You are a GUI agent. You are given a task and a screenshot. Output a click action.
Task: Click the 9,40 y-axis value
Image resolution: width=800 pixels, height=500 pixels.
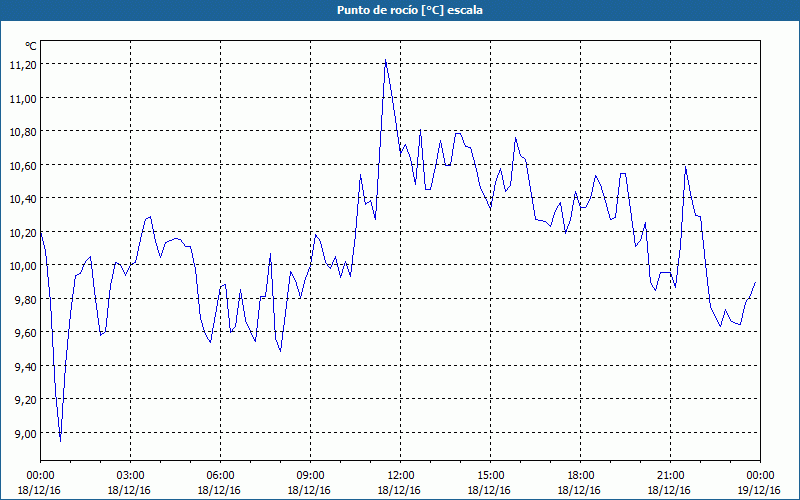pos(26,366)
